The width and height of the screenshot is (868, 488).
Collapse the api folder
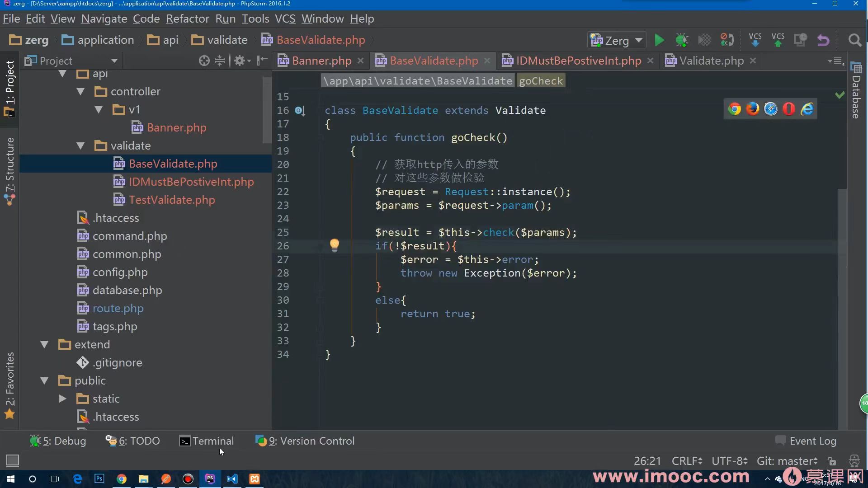pos(62,74)
